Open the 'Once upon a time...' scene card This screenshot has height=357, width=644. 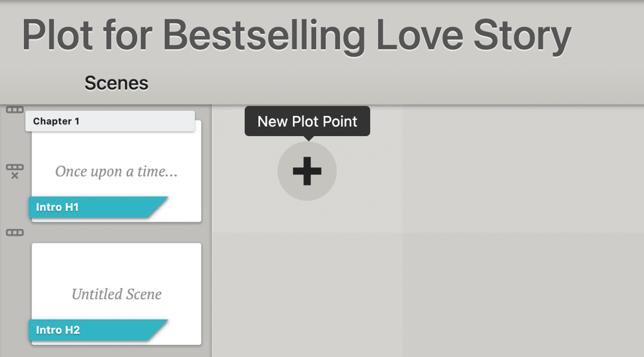tap(117, 171)
